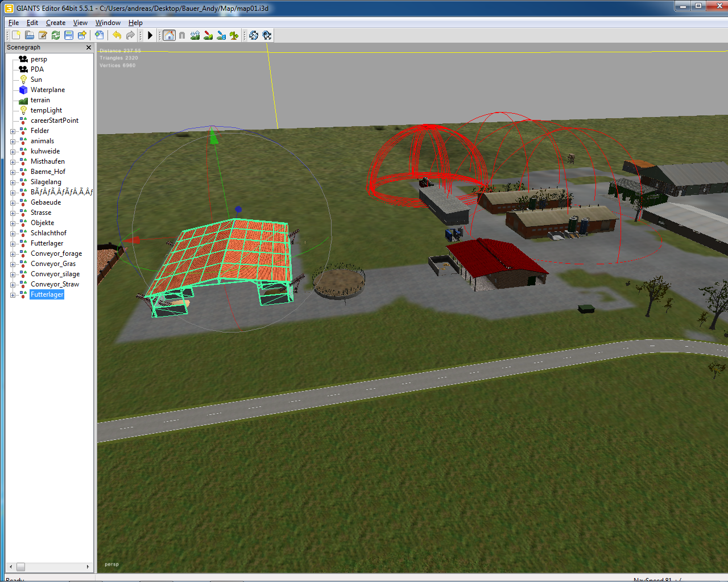Open the Create menu
This screenshot has width=728, height=582.
(x=56, y=23)
